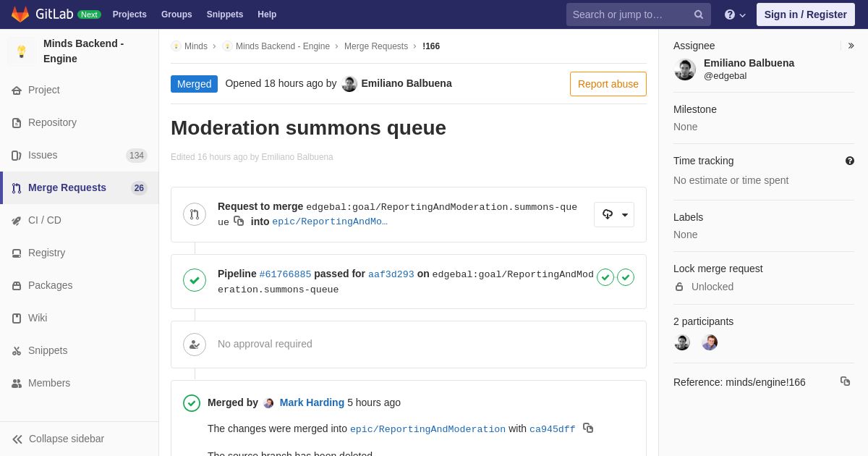Open Projects in the top navigation
This screenshot has width=868, height=456.
pos(129,14)
